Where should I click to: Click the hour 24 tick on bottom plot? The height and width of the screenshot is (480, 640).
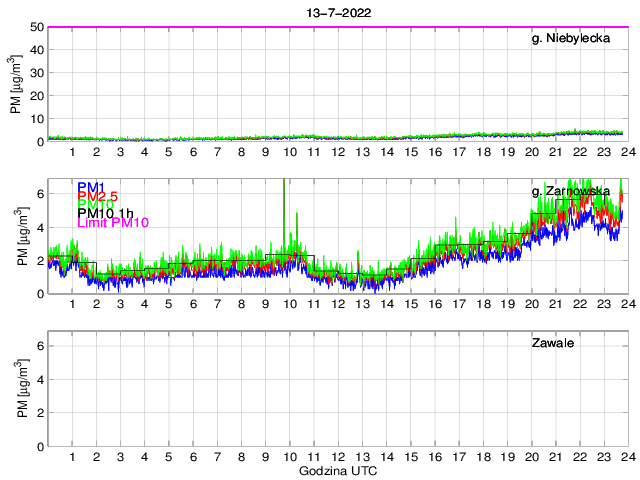coord(626,456)
